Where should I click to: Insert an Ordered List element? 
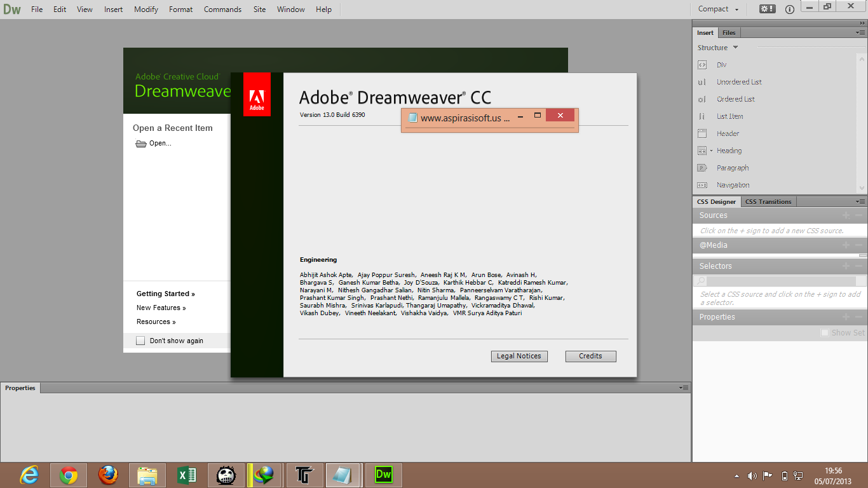tap(736, 99)
